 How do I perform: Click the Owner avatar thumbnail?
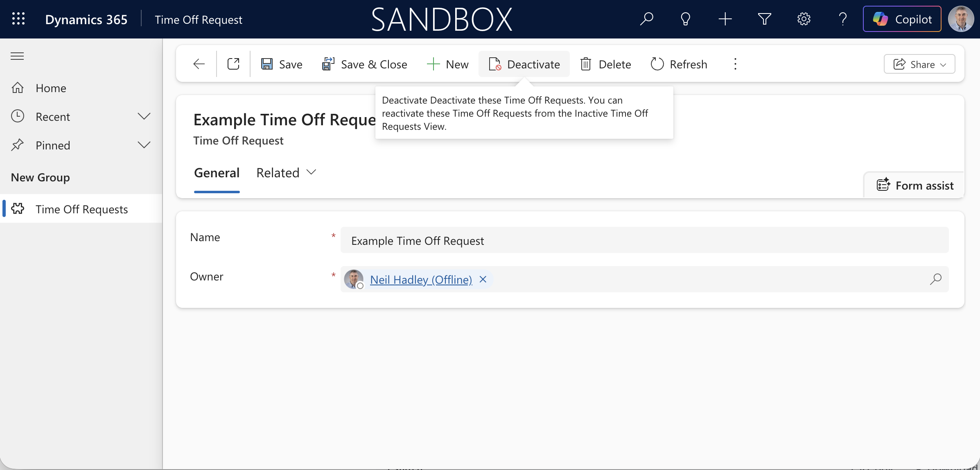pyautogui.click(x=354, y=279)
